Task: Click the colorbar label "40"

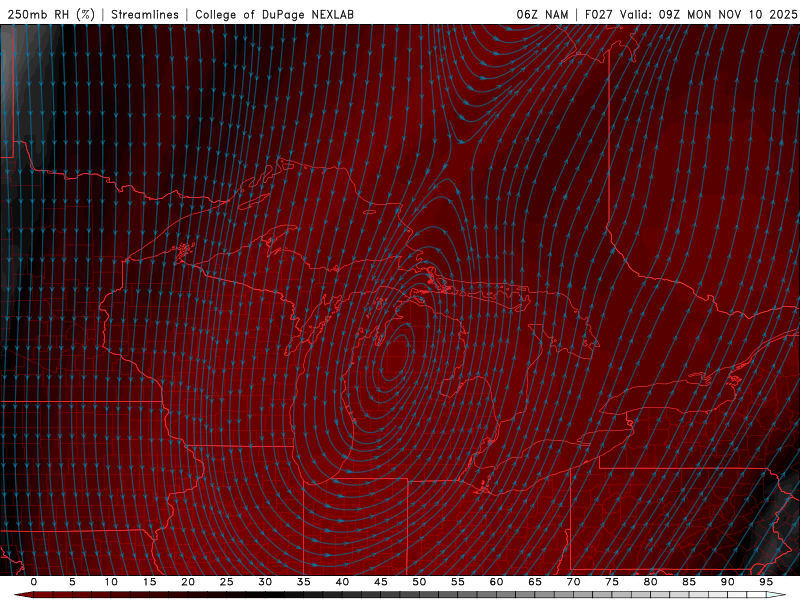Action: [x=342, y=582]
